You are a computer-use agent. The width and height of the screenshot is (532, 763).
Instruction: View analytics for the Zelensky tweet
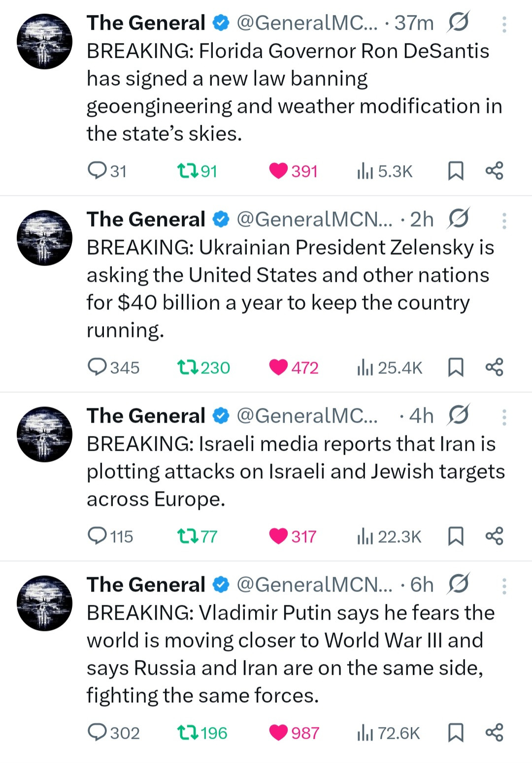[389, 367]
